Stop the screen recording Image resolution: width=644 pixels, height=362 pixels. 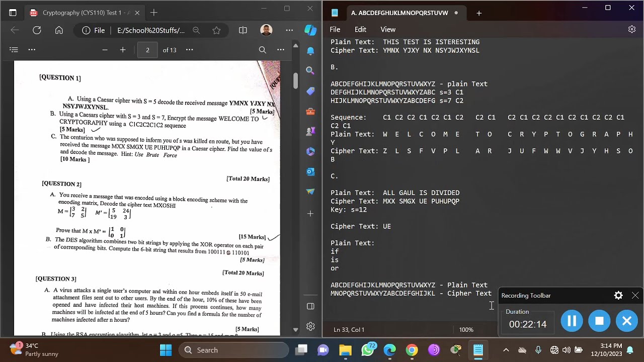tap(599, 321)
